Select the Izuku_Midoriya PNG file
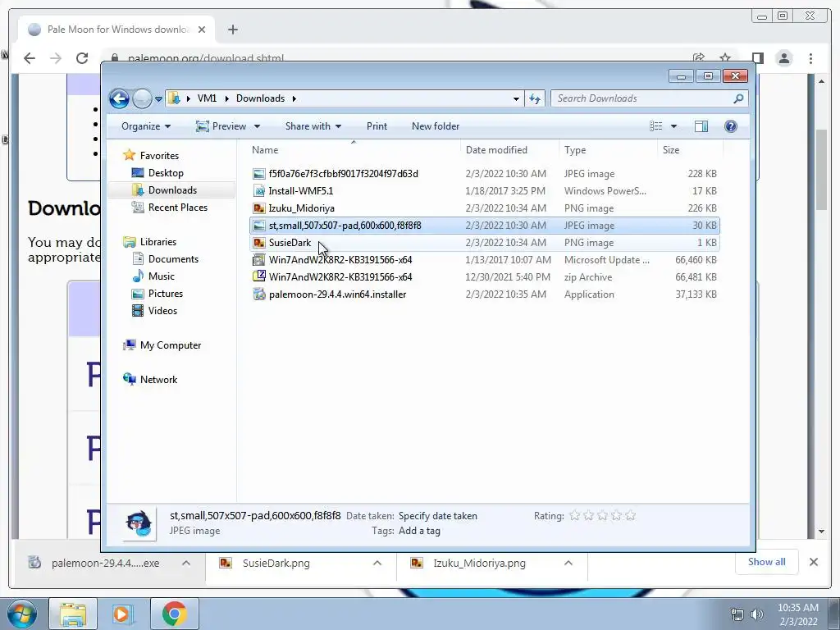840x630 pixels. (x=484, y=208)
